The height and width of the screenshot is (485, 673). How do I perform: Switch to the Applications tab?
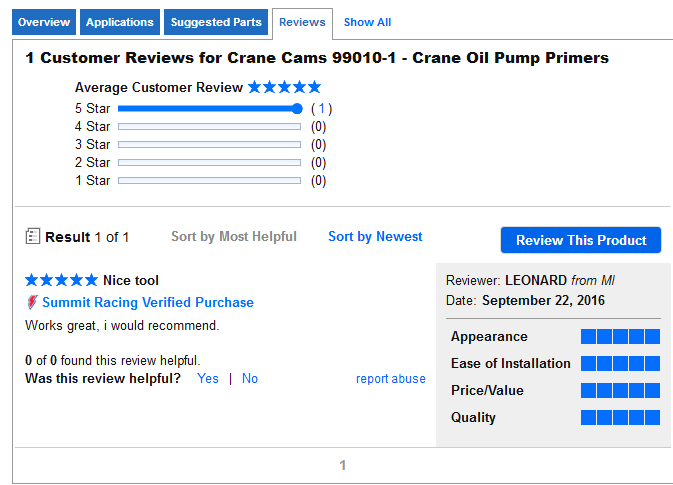119,22
